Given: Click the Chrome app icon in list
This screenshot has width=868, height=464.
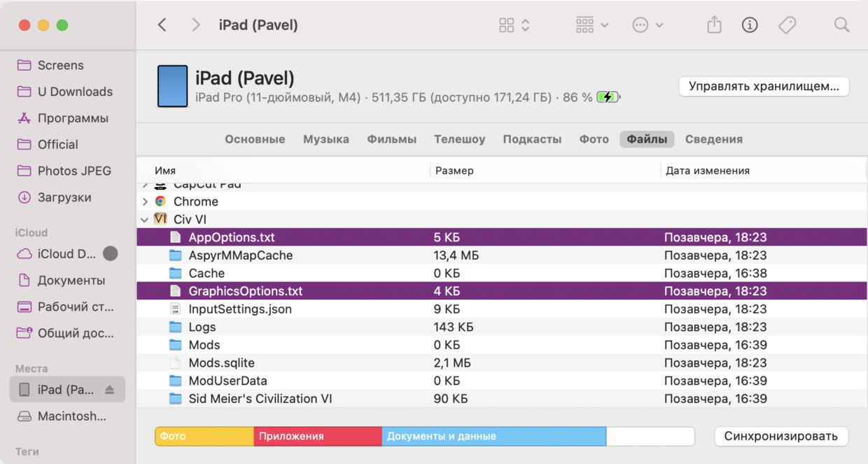Looking at the screenshot, I should (x=160, y=202).
